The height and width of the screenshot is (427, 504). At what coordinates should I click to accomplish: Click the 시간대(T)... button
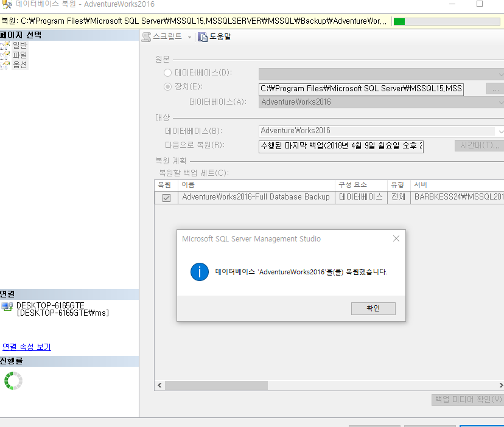coord(479,145)
